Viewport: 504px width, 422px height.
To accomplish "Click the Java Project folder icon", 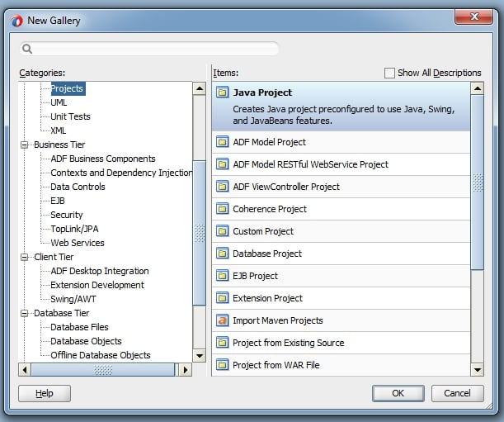I will pos(222,92).
